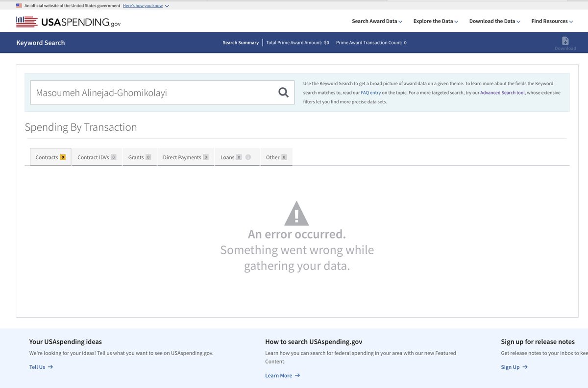Select the Contracts tab
The height and width of the screenshot is (388, 588).
[50, 157]
